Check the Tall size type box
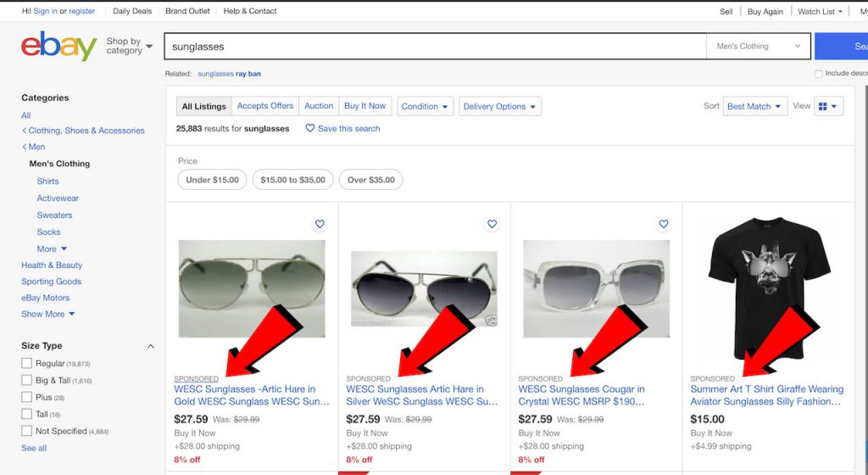This screenshot has height=475, width=868. (x=26, y=414)
